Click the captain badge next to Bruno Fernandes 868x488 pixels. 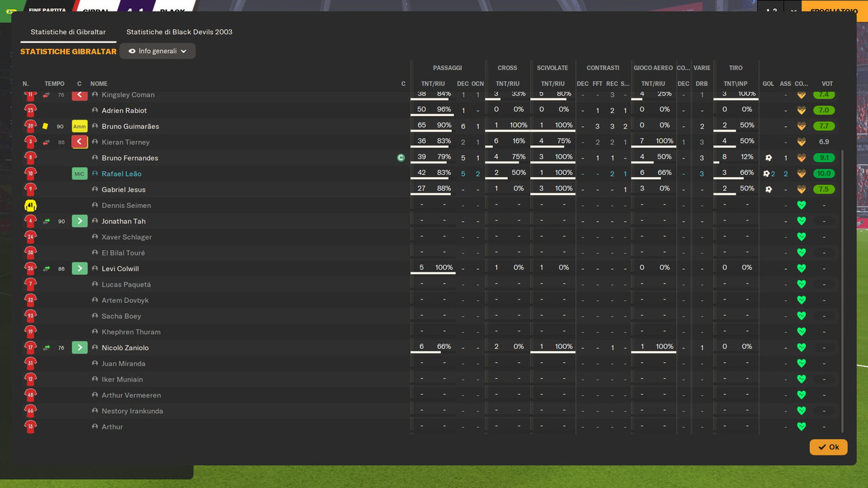click(401, 158)
